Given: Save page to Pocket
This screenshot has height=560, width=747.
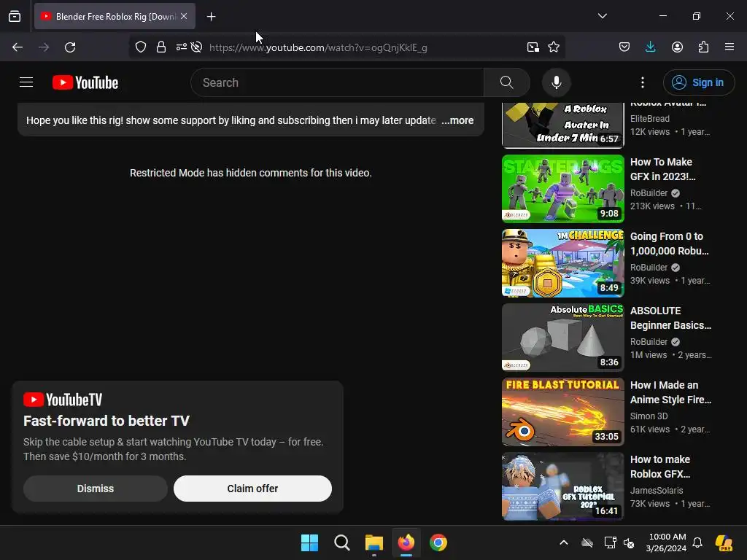Looking at the screenshot, I should (x=624, y=47).
